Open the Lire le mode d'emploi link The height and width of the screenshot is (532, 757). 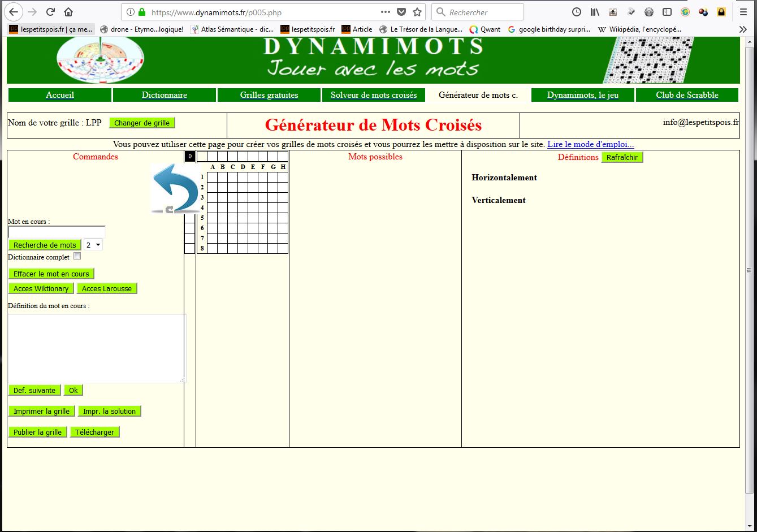[590, 144]
